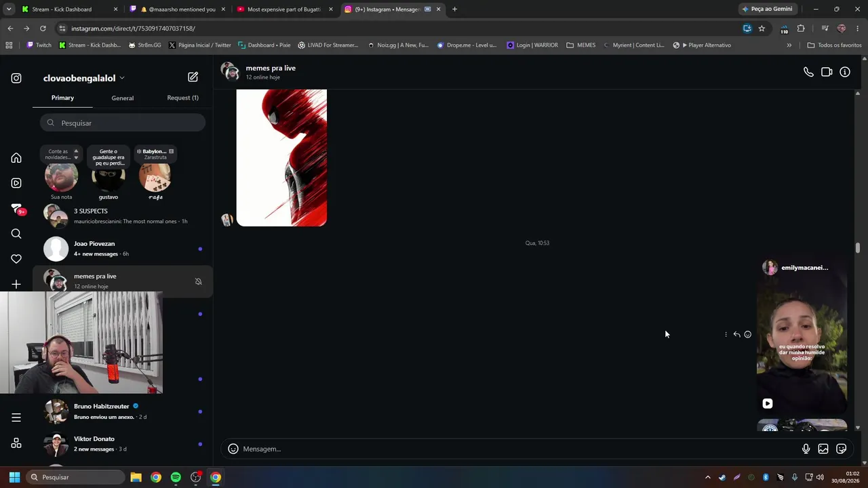This screenshot has width=868, height=488.
Task: View gustavo's note avatar
Action: (108, 178)
